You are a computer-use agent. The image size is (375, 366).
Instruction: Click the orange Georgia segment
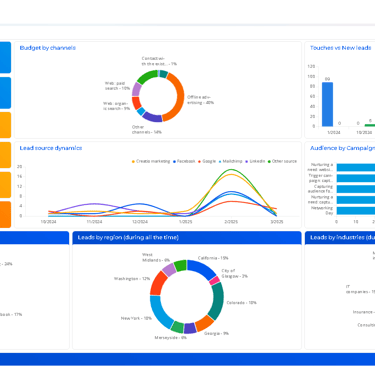(x=205, y=323)
